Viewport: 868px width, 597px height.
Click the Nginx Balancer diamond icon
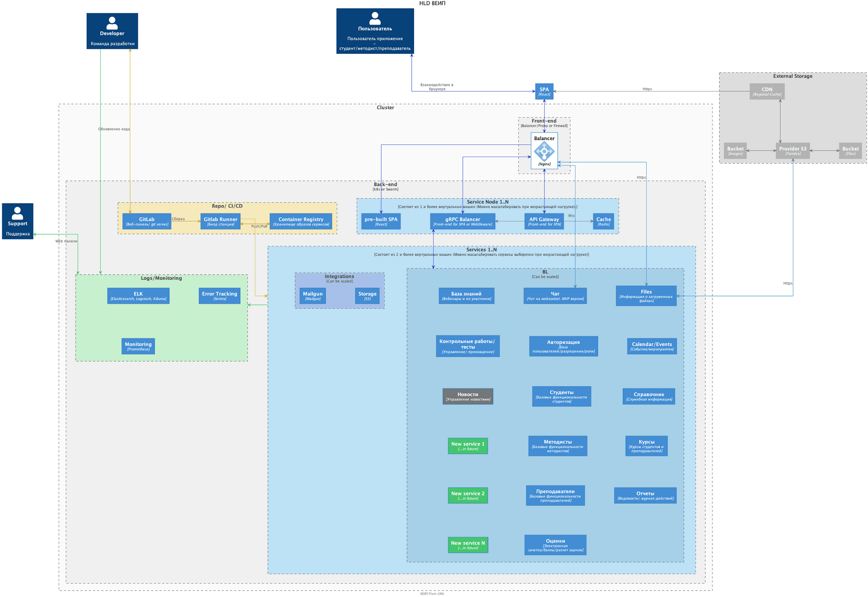tap(544, 151)
